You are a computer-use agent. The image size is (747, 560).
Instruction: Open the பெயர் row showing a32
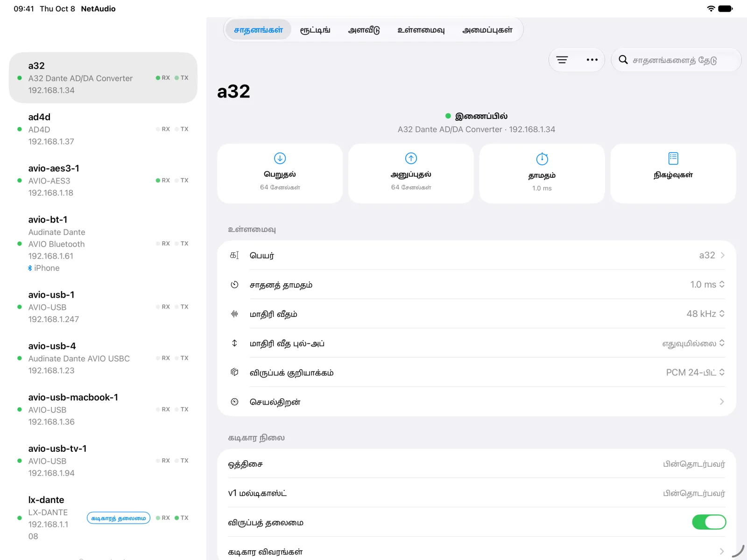click(476, 255)
